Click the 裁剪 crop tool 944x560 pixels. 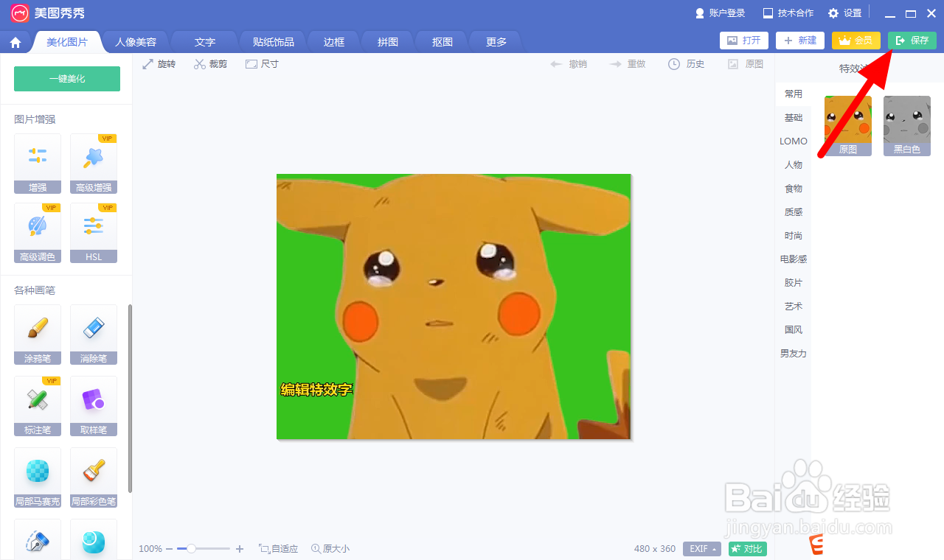pos(210,63)
